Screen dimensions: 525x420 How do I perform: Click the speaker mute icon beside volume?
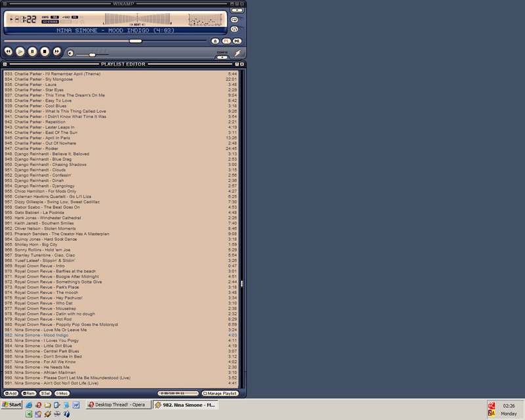point(71,53)
